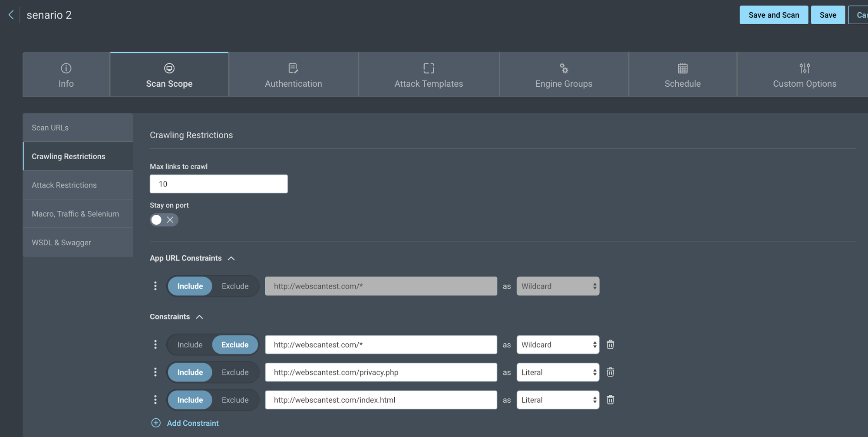This screenshot has height=437, width=868.
Task: Switch to the Authentication tab
Action: 294,75
